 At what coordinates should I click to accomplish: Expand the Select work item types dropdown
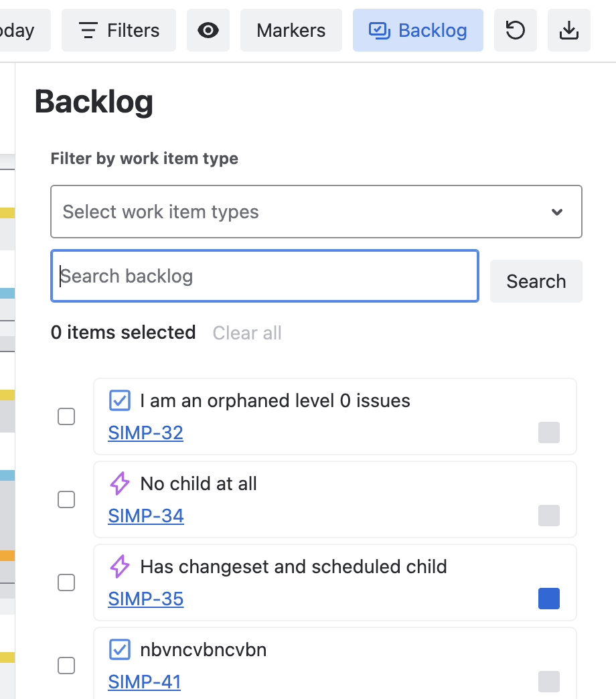point(316,212)
